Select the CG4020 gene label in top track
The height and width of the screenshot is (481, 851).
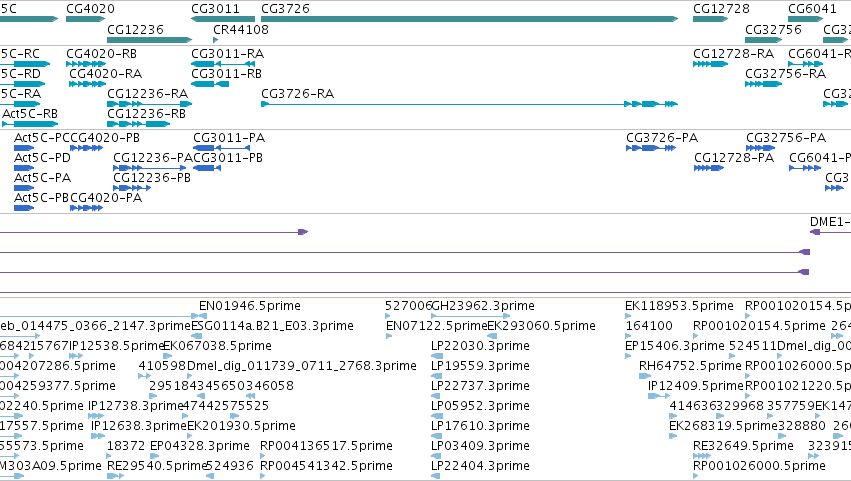[90, 9]
